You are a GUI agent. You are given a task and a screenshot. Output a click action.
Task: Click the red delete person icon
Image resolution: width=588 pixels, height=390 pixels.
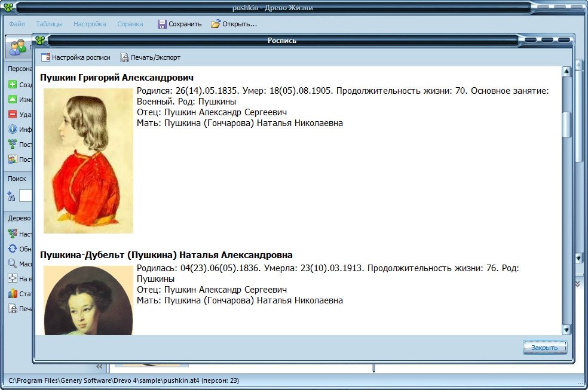coord(13,114)
